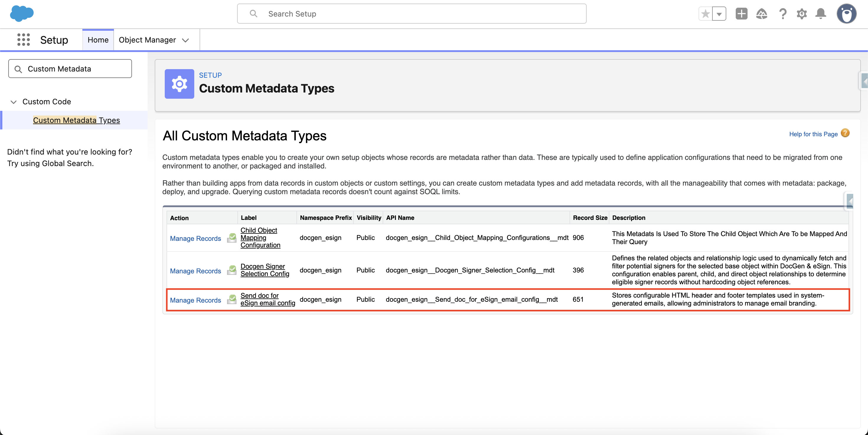Click the Label column header
This screenshot has height=435, width=868.
pos(249,218)
